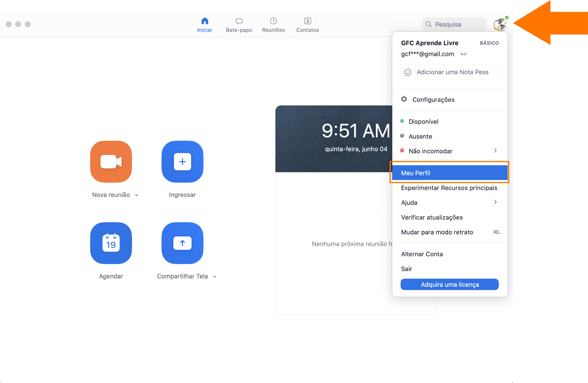Viewport: 588px width, 383px height.
Task: Open Configurações from the profile menu
Action: click(450, 100)
